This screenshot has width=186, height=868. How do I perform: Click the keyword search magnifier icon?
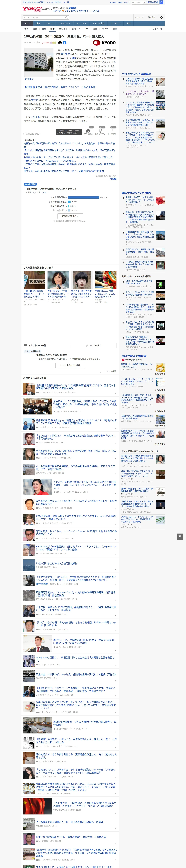[66, 17]
